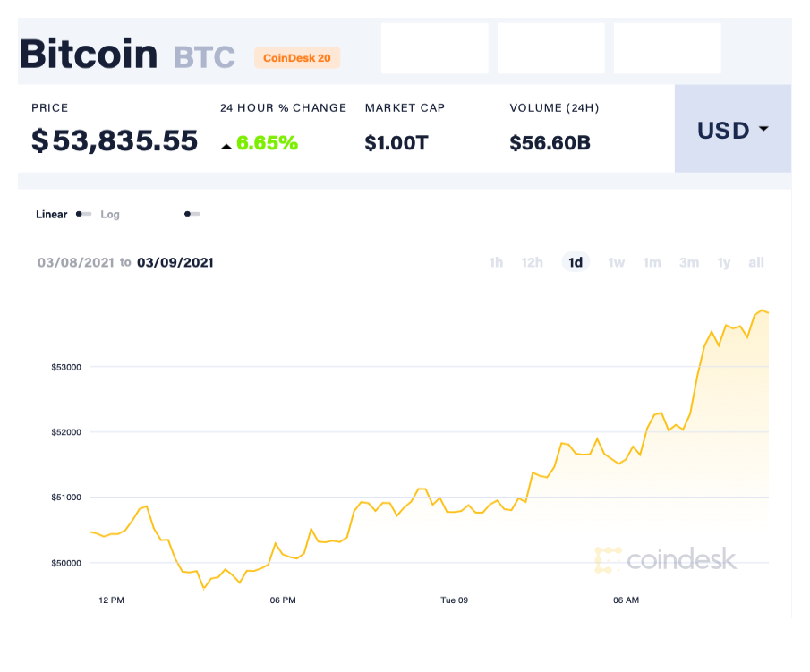Click the CoinDesk 20 badge
This screenshot has width=810, height=672.
point(297,57)
